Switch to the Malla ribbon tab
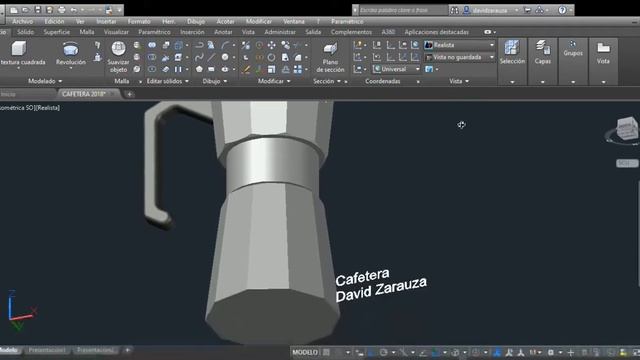This screenshot has width=640, height=360. tap(87, 32)
